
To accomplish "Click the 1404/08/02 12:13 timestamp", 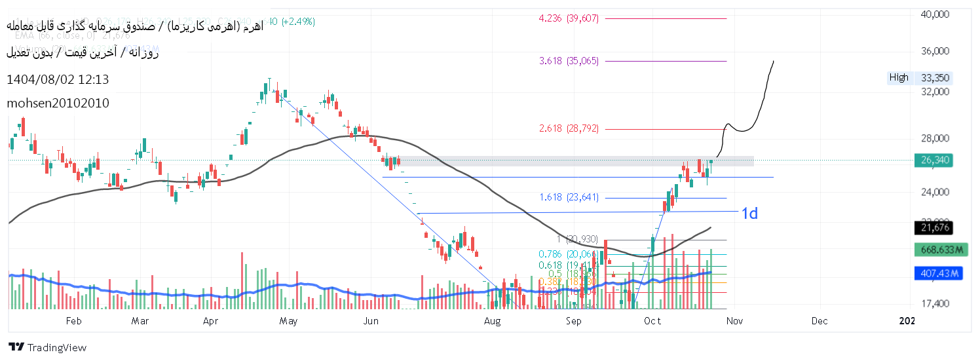I will pyautogui.click(x=58, y=80).
